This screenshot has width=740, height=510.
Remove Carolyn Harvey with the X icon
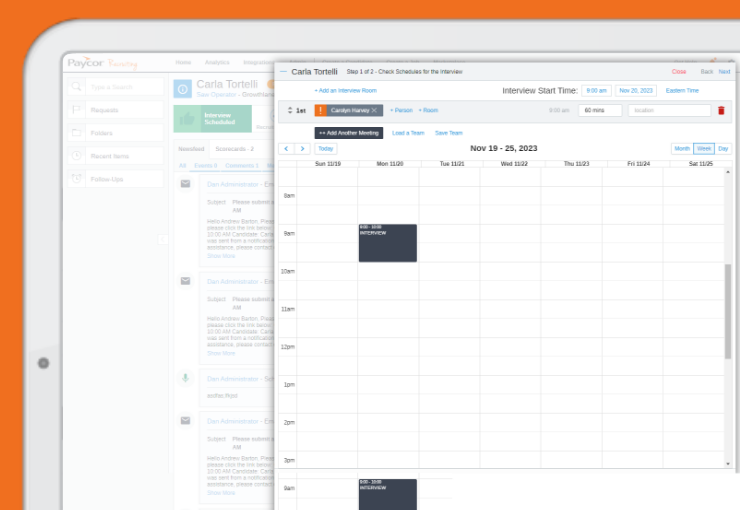click(374, 110)
